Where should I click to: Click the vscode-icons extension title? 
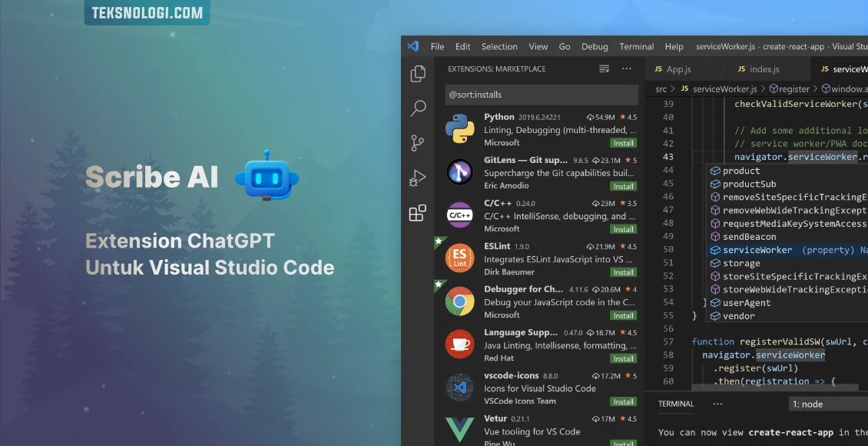pyautogui.click(x=512, y=375)
